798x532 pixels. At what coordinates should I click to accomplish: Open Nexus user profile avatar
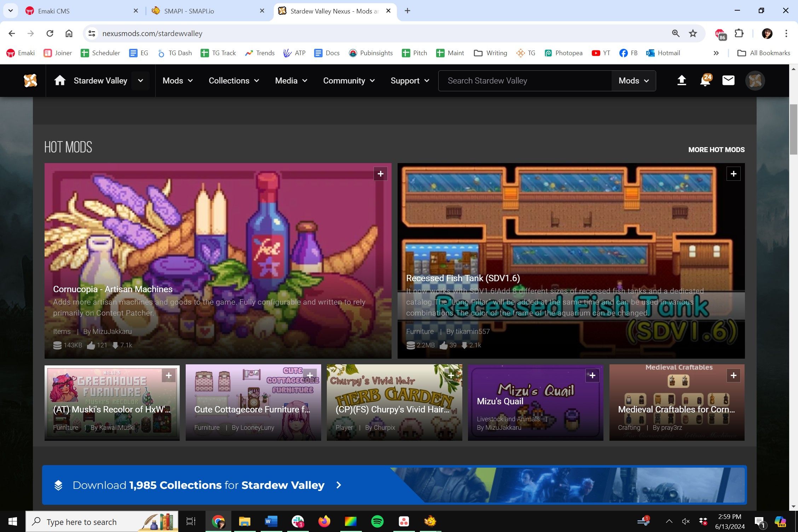(x=755, y=81)
